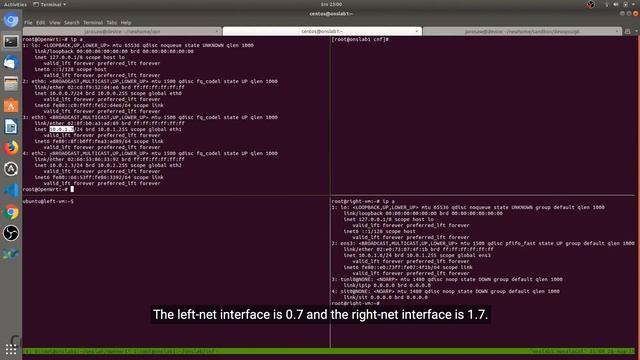Screen dimensions: 640x360
Task: Launch Thunderbird mail from the dock
Action: [x=11, y=63]
